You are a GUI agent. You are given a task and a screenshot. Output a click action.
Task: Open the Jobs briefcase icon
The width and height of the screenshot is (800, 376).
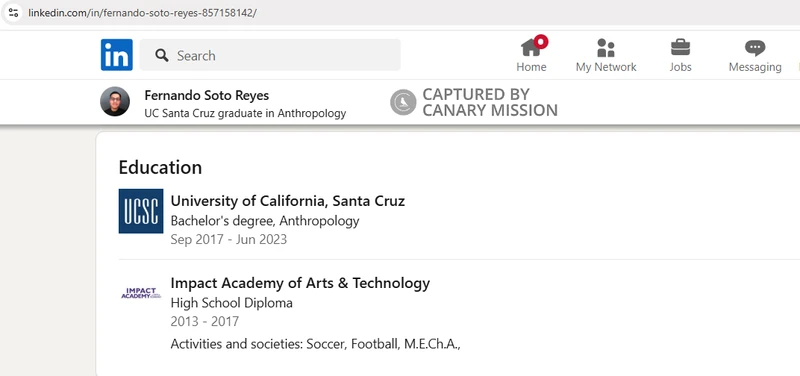click(680, 47)
